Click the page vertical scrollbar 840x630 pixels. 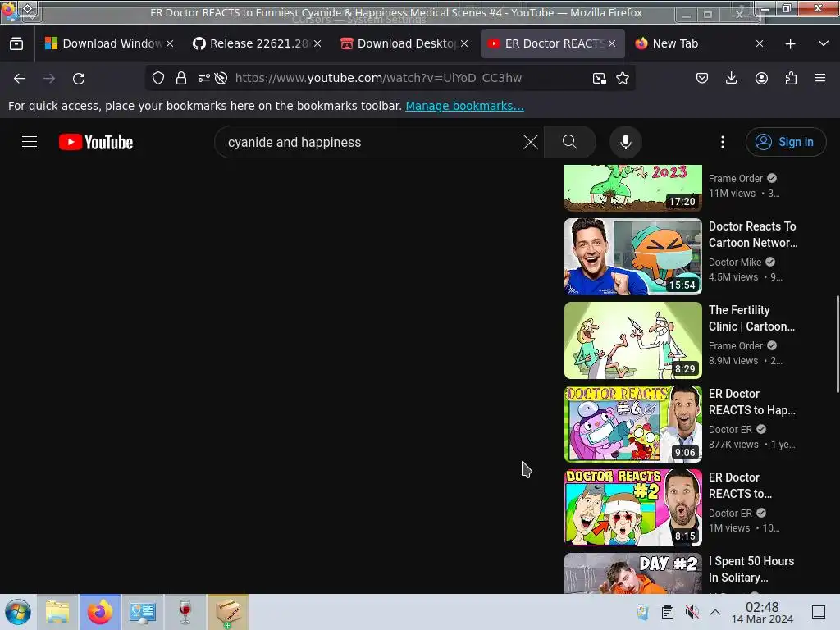(837, 344)
